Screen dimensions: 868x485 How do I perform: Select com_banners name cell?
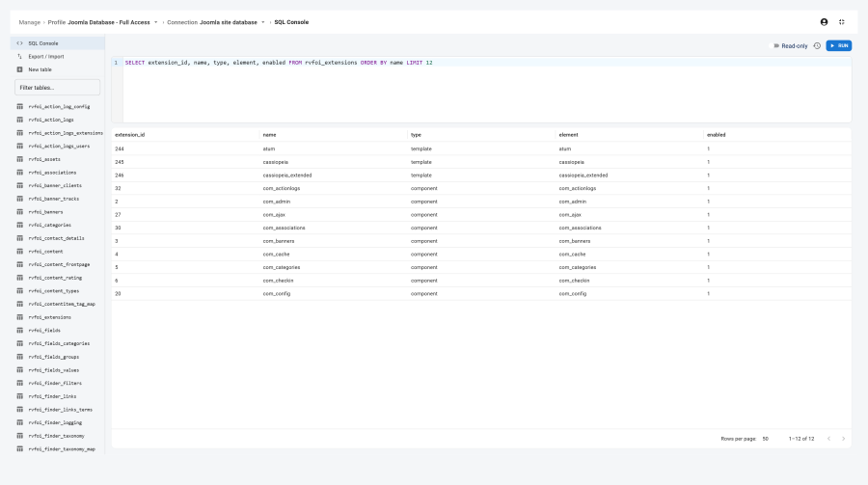pyautogui.click(x=279, y=241)
